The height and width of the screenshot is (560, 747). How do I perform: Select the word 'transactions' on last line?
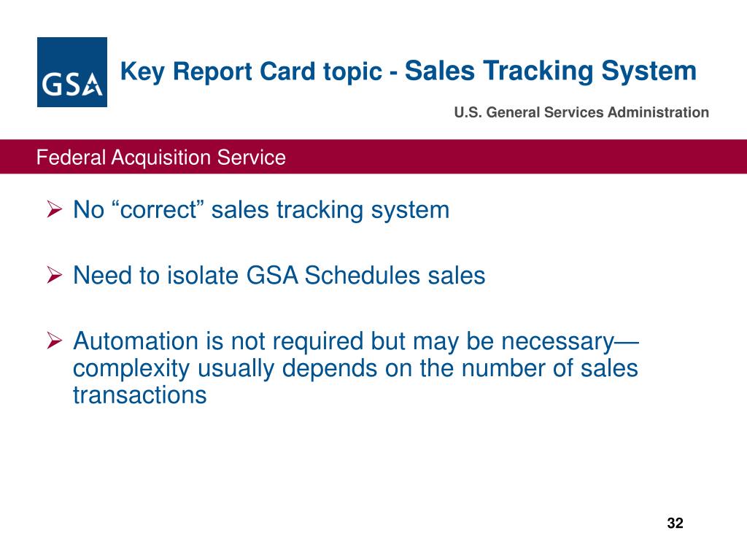[140, 394]
